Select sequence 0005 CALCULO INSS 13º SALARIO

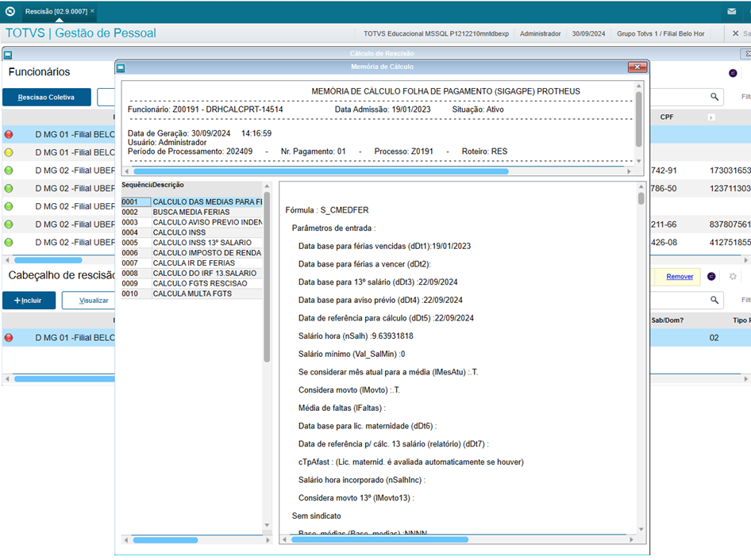tap(191, 243)
